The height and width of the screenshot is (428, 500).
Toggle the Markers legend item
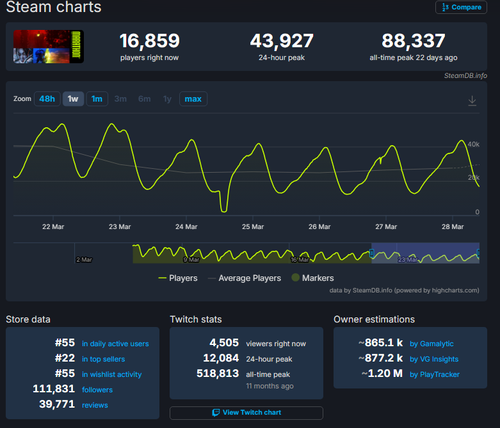pyautogui.click(x=313, y=278)
